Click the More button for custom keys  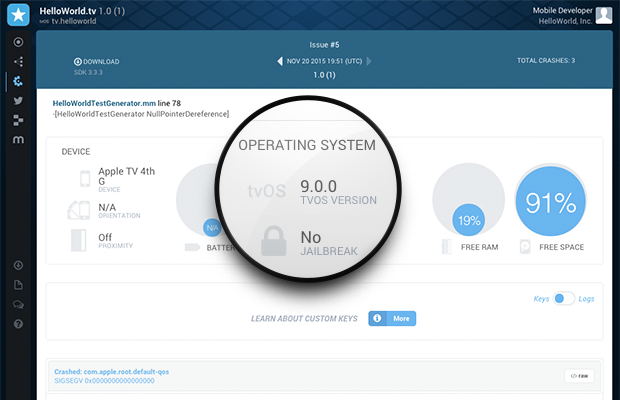coord(392,319)
